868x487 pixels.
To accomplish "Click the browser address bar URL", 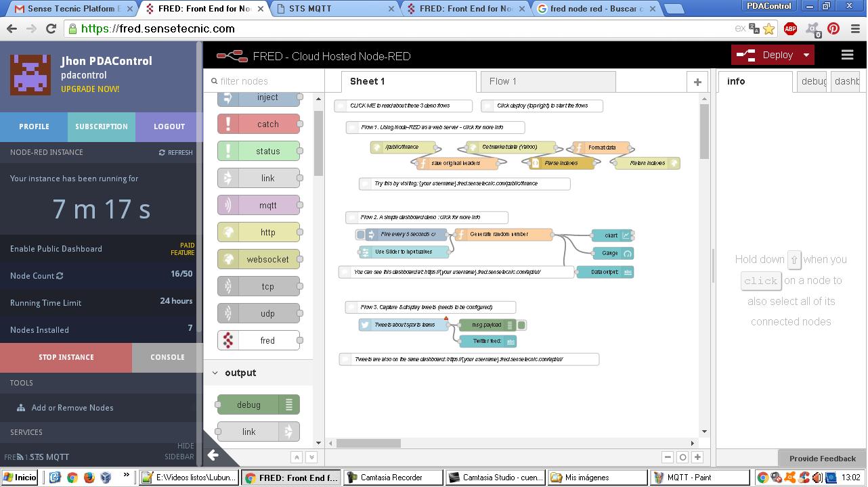I will 158,29.
